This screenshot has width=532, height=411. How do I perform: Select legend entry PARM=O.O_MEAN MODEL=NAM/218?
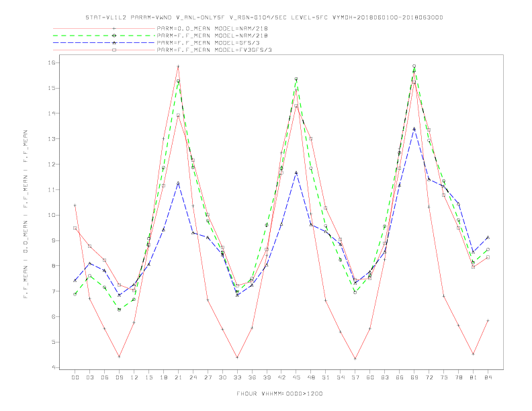click(212, 28)
